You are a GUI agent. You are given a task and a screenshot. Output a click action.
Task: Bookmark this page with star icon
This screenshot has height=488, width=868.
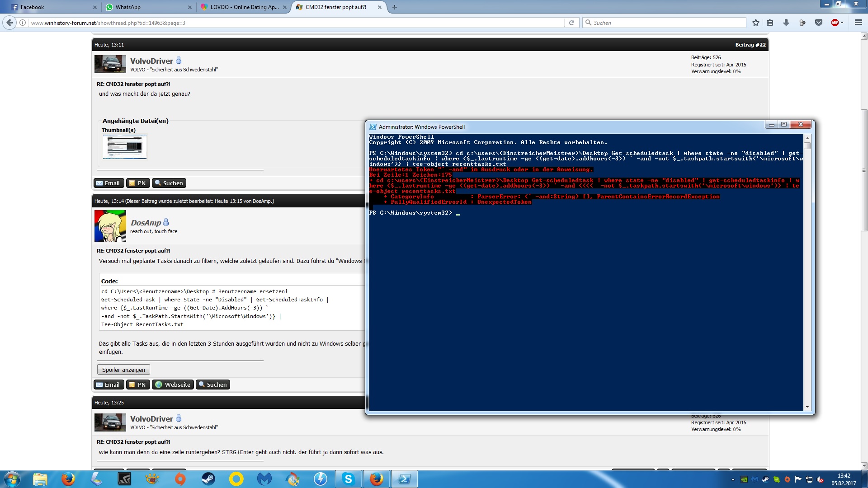tap(755, 23)
